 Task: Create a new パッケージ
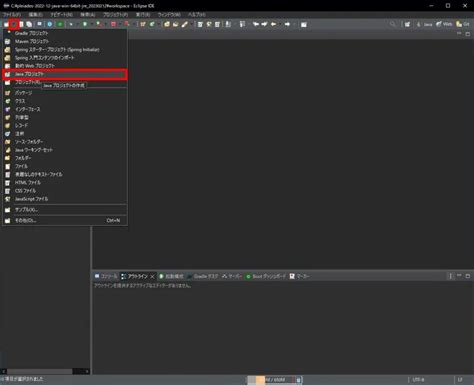pyautogui.click(x=65, y=93)
